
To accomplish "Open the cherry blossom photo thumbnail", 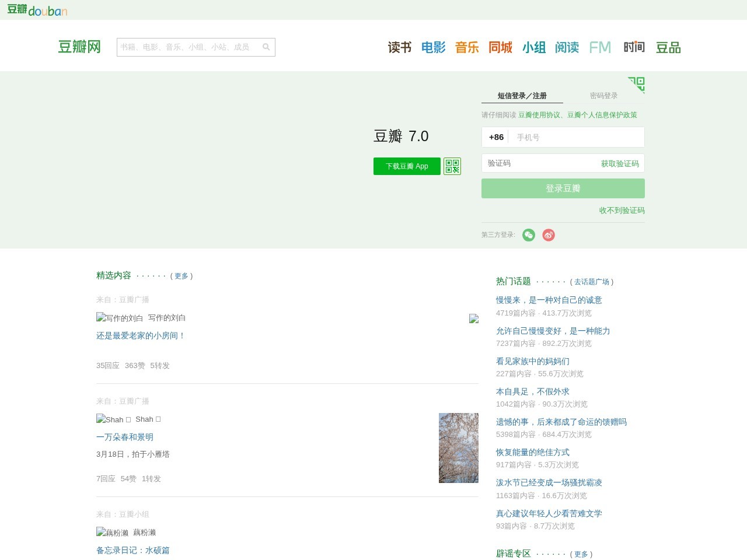I will pos(459,448).
